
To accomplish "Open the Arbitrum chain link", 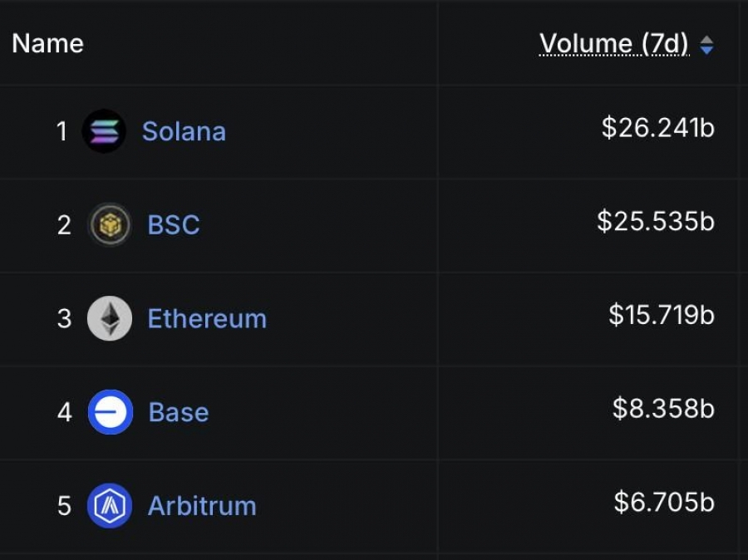I will [202, 506].
